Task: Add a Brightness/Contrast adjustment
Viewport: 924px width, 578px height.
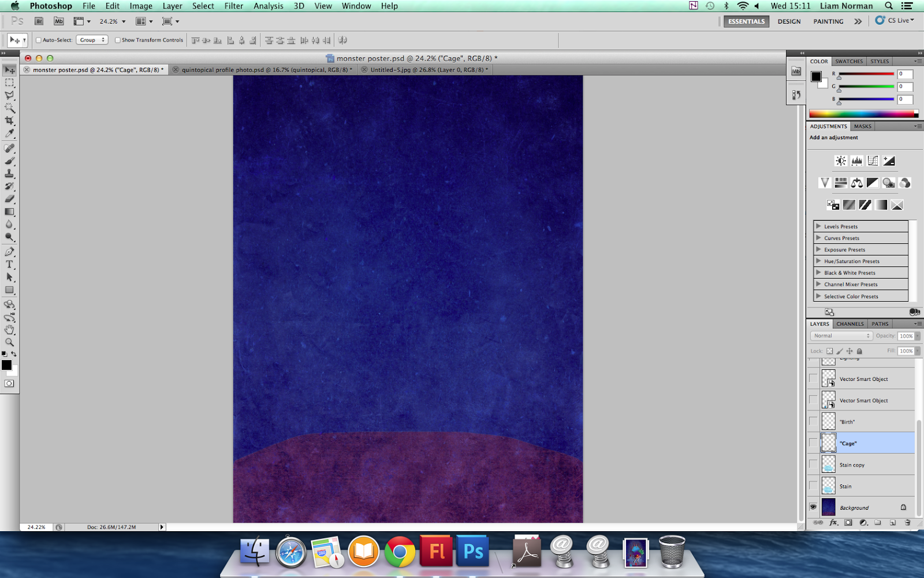Action: 841,161
